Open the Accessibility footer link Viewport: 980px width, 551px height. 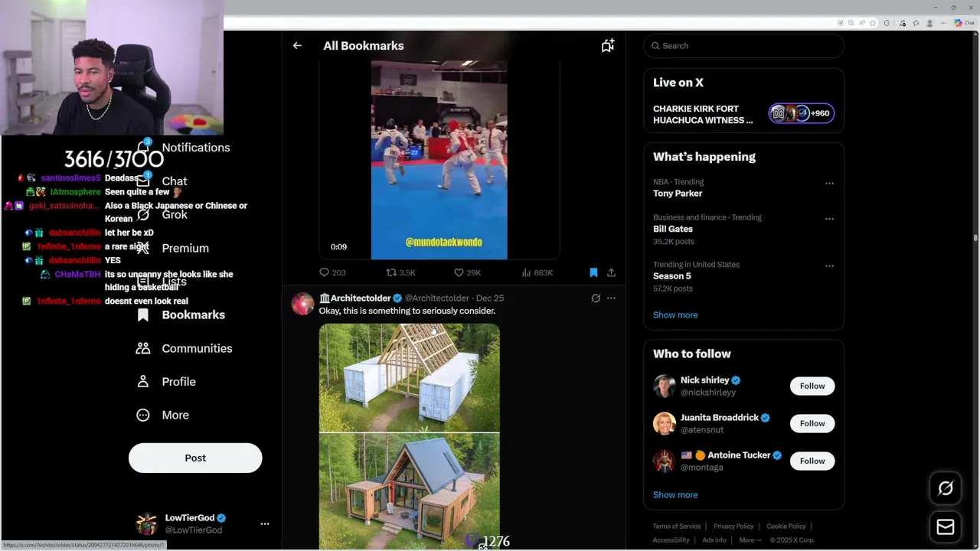pyautogui.click(x=671, y=540)
